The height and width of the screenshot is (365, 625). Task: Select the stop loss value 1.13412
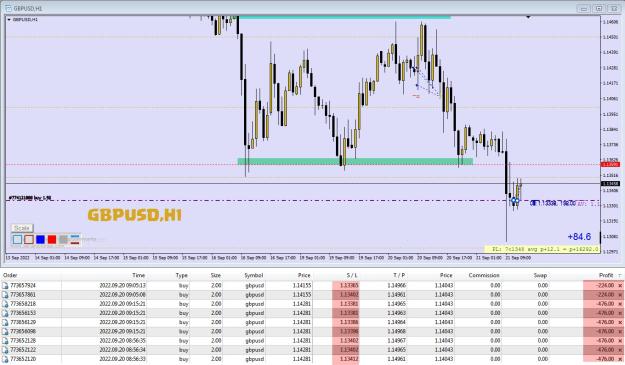(349, 359)
